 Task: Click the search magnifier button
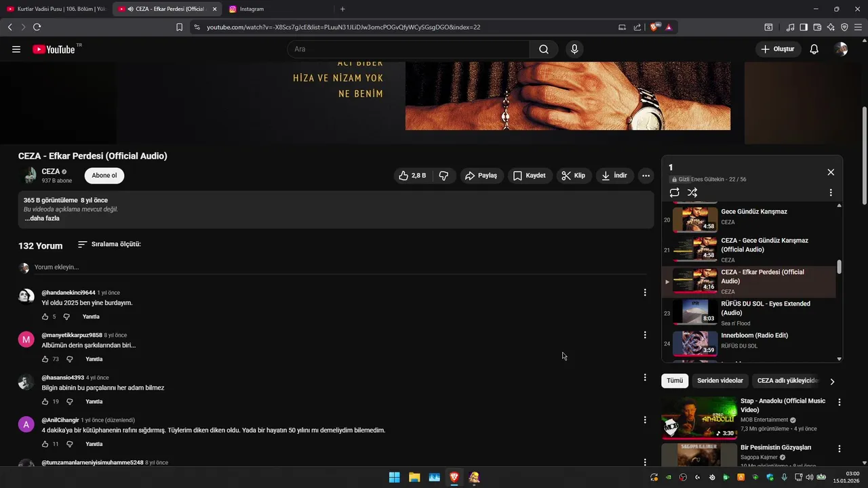pos(544,49)
